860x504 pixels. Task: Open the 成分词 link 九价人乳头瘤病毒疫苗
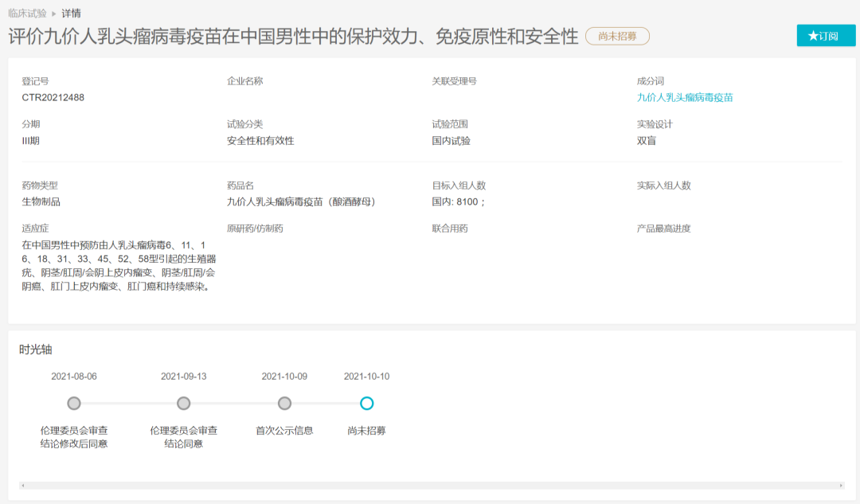tap(684, 97)
